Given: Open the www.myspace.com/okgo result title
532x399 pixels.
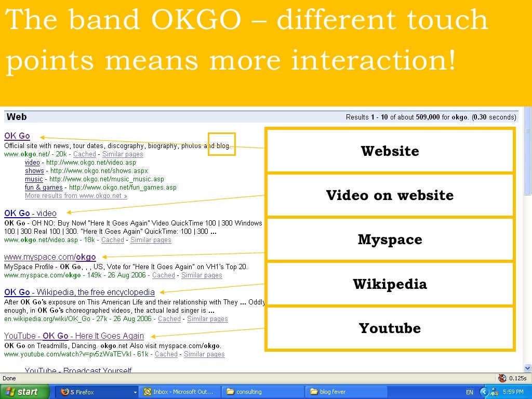Looking at the screenshot, I should coord(50,257).
